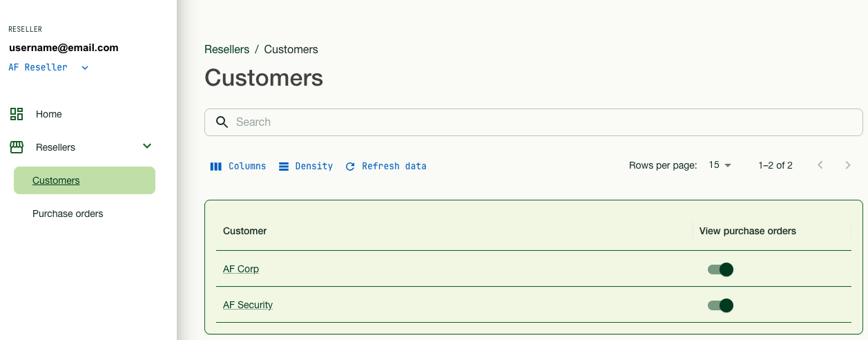Click into the Search field
Screen dimensions: 868x340
click(539, 122)
